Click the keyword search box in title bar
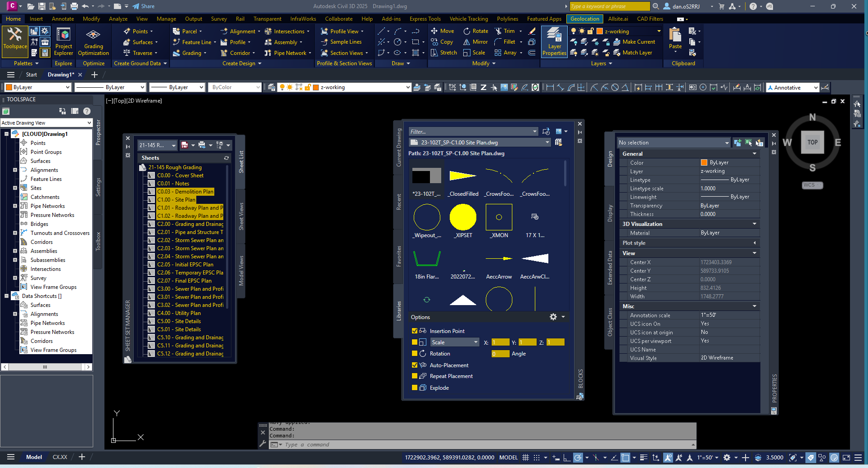The width and height of the screenshot is (868, 468). pyautogui.click(x=610, y=6)
